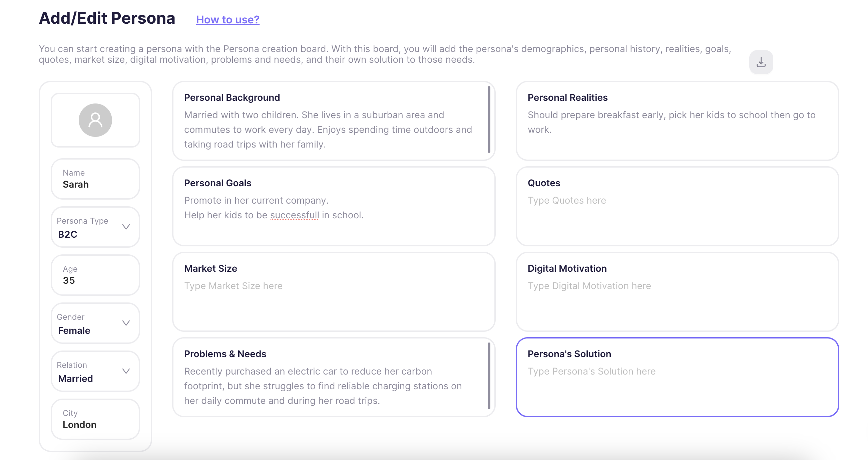
Task: Click the avatar placeholder icon
Action: pyautogui.click(x=95, y=120)
